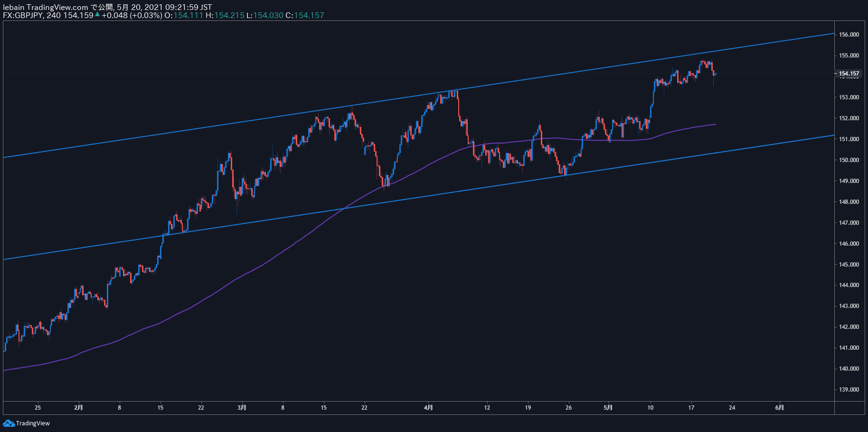Click the close value C:154.157
Image resolution: width=868 pixels, height=432 pixels.
click(x=305, y=15)
